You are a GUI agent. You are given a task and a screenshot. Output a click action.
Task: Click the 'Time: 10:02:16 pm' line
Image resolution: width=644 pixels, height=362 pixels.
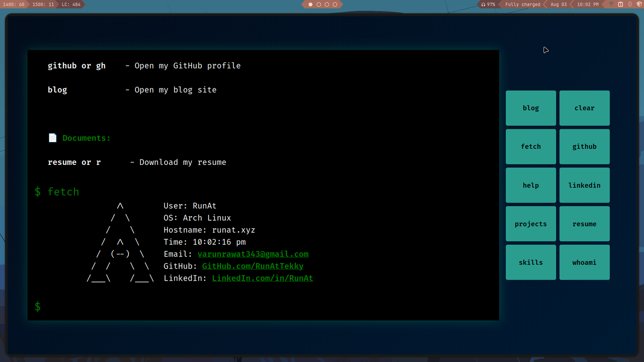tap(205, 242)
